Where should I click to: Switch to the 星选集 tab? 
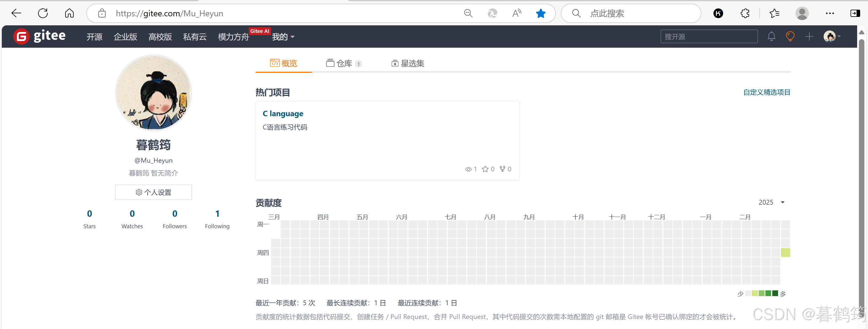click(408, 63)
